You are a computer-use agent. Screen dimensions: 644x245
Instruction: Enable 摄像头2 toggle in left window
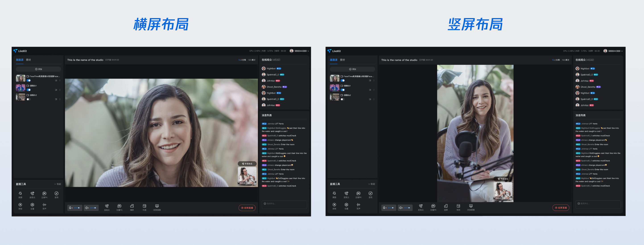pyautogui.click(x=29, y=99)
